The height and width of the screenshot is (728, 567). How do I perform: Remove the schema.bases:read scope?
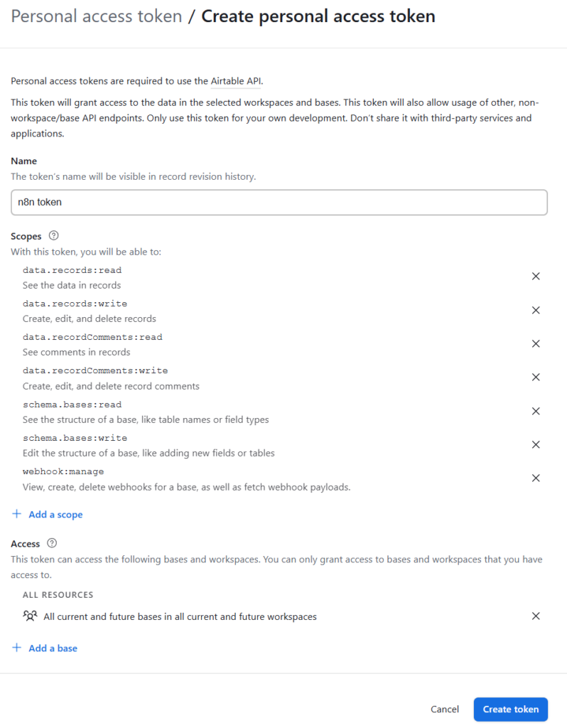[536, 411]
